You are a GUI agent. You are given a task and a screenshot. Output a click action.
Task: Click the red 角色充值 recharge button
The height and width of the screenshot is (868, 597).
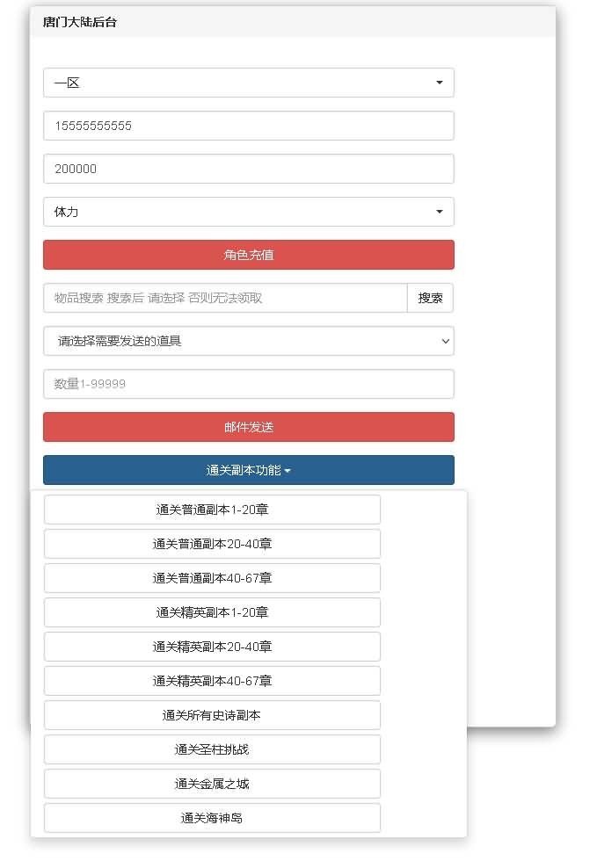click(x=249, y=255)
